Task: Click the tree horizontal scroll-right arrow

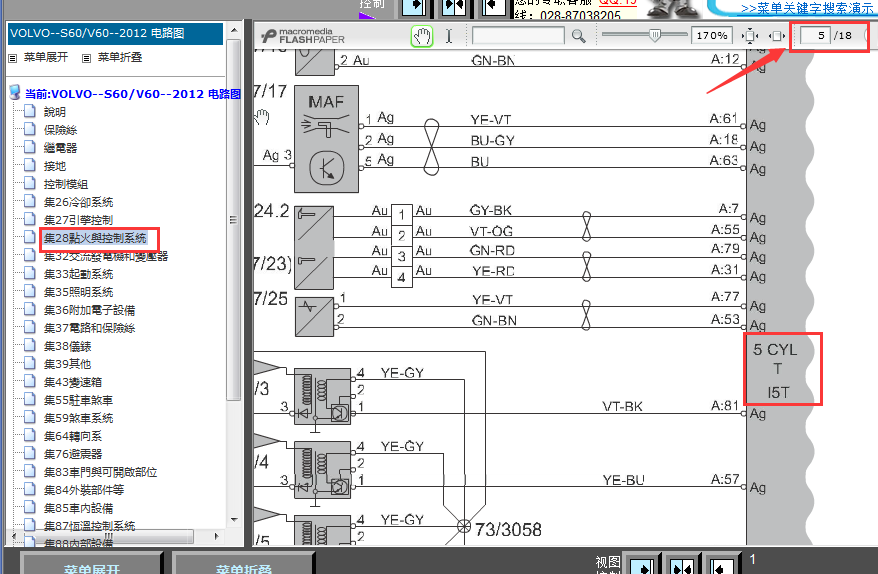Action: pos(217,536)
